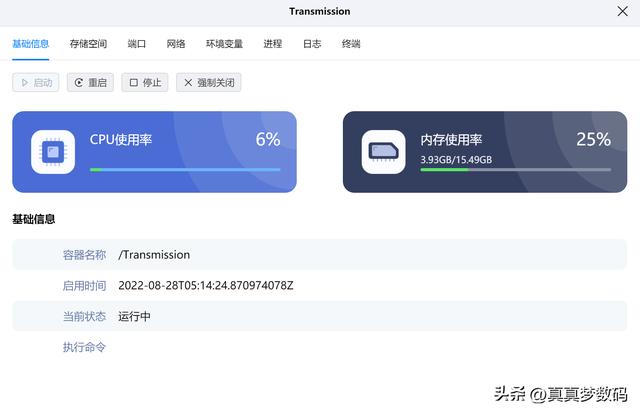This screenshot has height=414, width=640.
Task: Open the 进程 tab
Action: [273, 44]
